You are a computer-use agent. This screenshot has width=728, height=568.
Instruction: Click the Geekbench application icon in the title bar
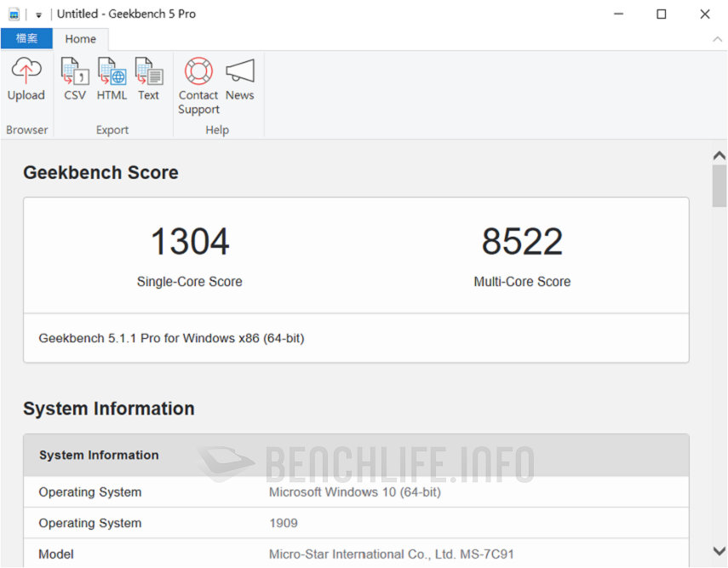click(x=12, y=14)
